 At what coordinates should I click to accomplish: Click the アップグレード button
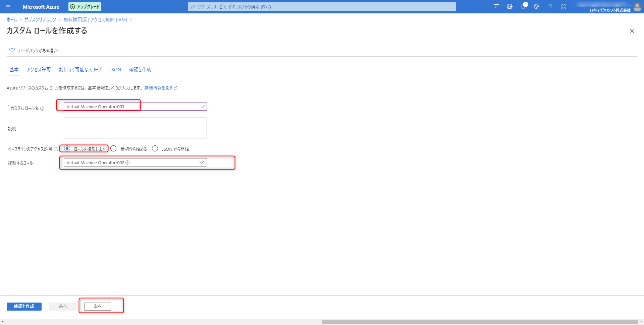(85, 7)
